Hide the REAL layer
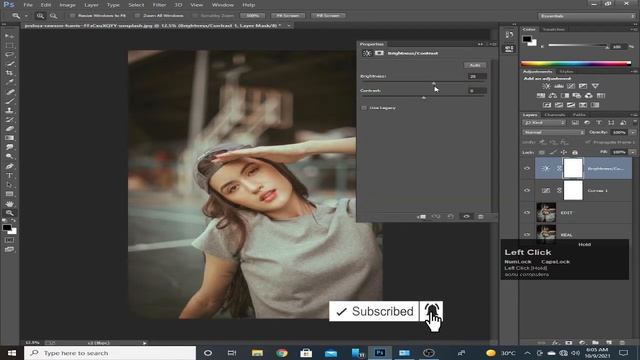The image size is (640, 360). 527,234
